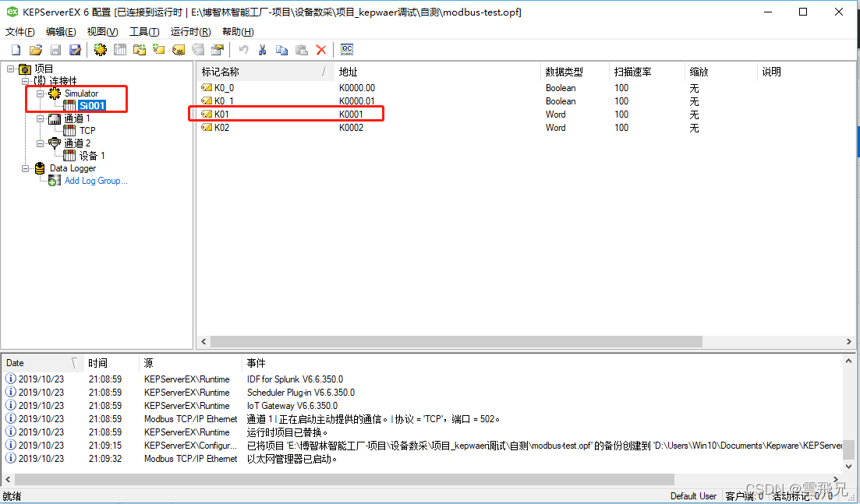Screen dimensions: 860x504
Task: Click the 源 log column header
Action: pos(190,363)
